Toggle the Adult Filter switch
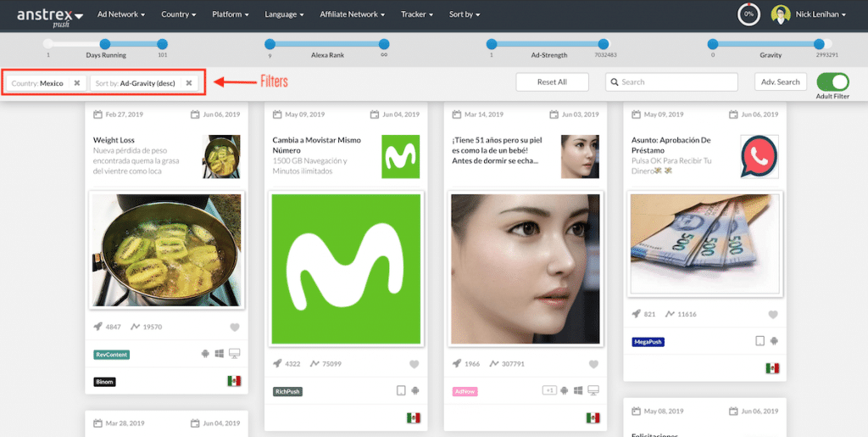The width and height of the screenshot is (868, 437). (x=832, y=81)
